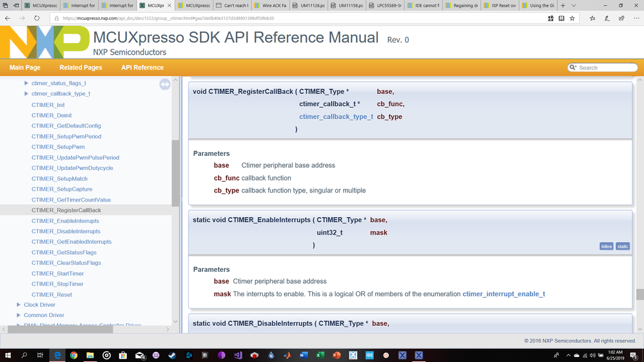Select CTIMER_Init in the sidebar
Image resolution: width=644 pixels, height=362 pixels.
coord(48,104)
